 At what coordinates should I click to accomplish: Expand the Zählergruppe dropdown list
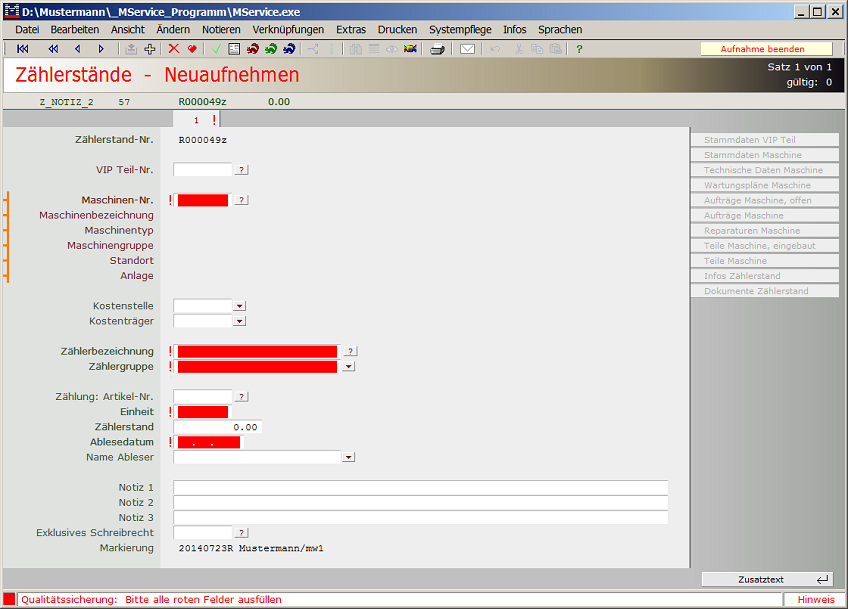(x=348, y=367)
